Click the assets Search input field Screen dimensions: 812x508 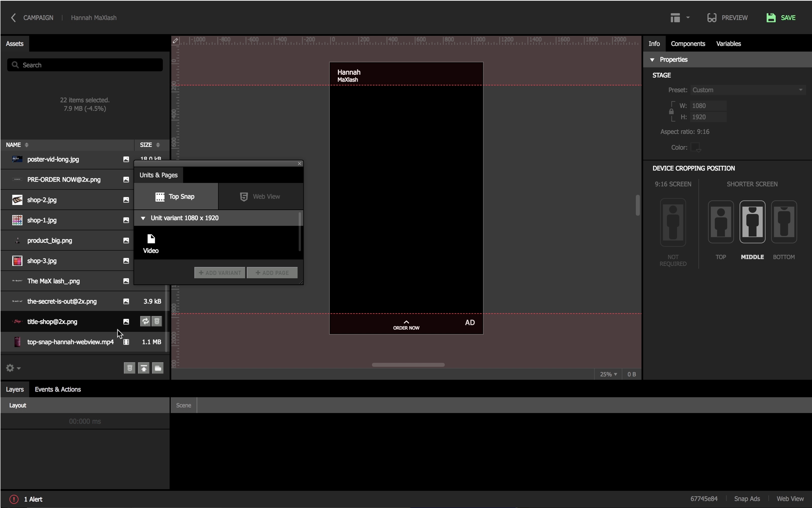[85, 65]
